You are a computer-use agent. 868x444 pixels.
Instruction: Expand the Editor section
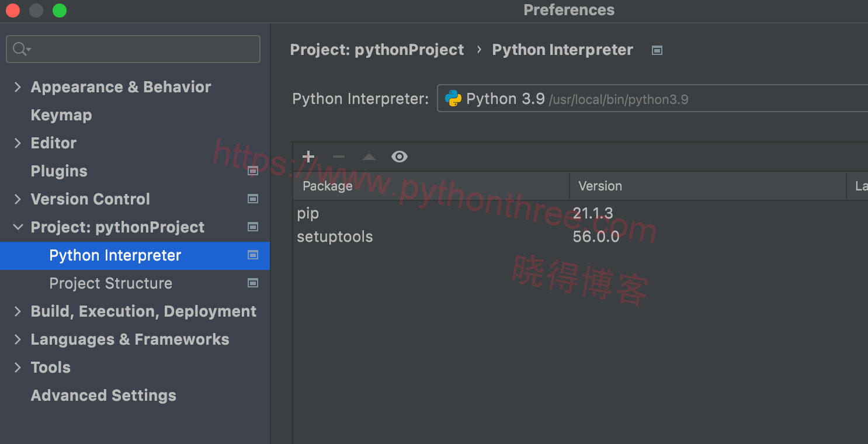coord(18,143)
